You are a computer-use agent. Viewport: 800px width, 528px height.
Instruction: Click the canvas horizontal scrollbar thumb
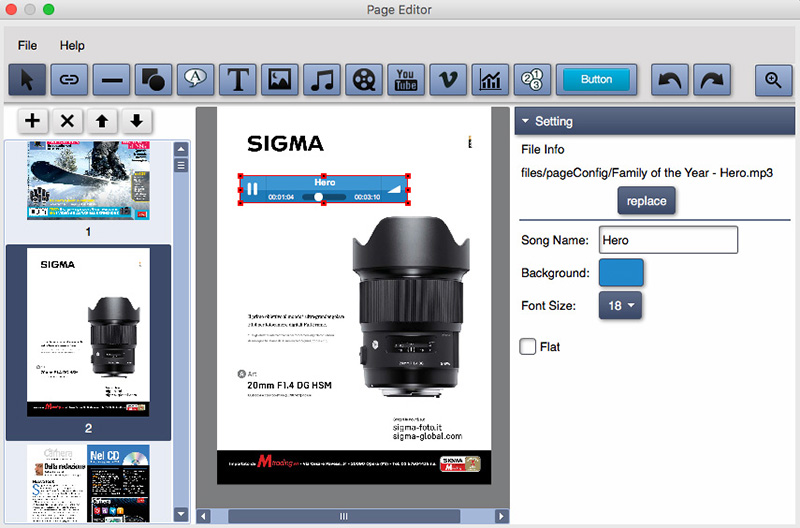click(x=344, y=516)
